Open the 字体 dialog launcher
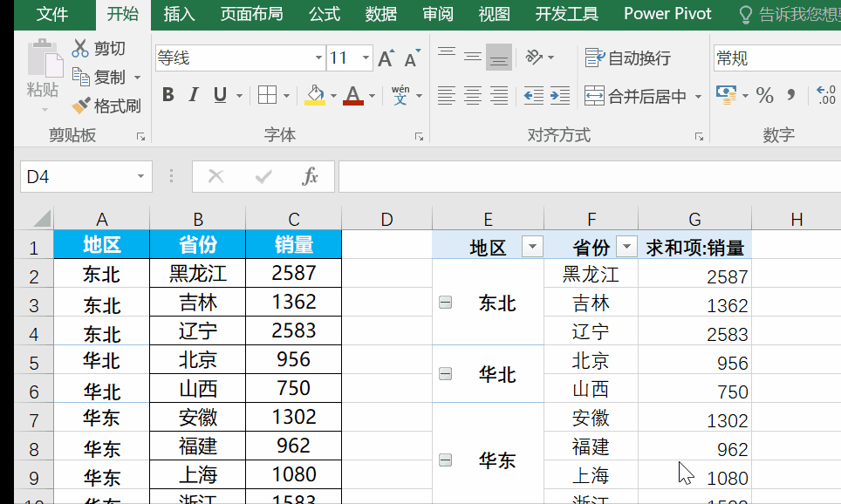This screenshot has width=841, height=504. (419, 137)
